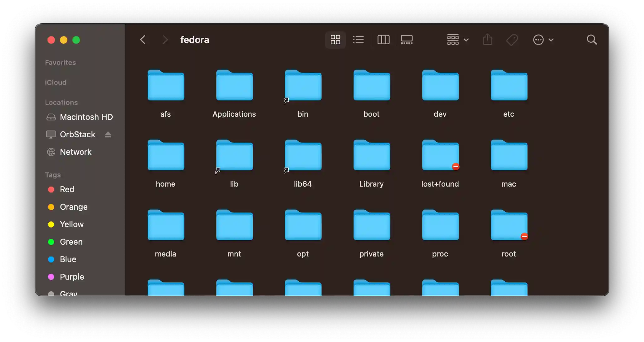Switch to gallery view

407,40
